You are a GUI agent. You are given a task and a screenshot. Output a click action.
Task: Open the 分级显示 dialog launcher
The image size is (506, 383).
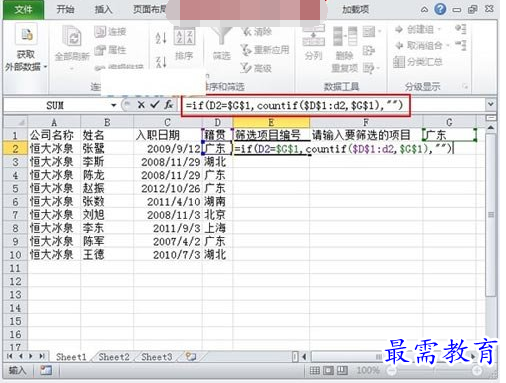(x=465, y=87)
